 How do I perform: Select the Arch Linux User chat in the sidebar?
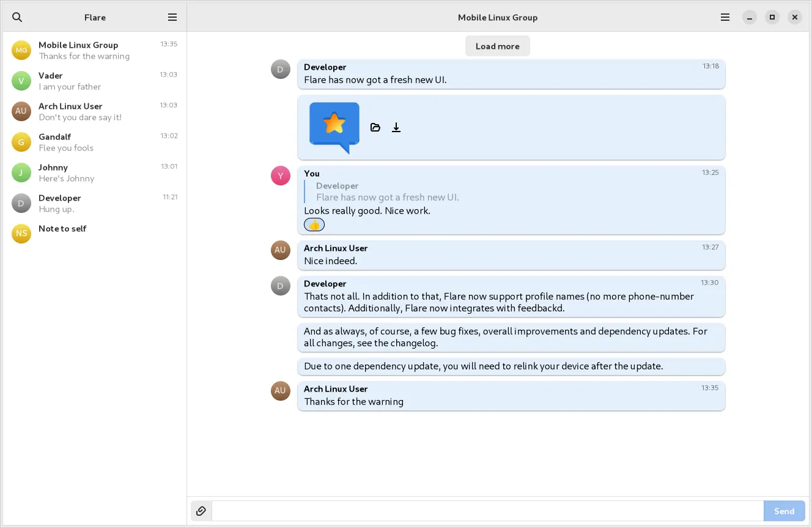pyautogui.click(x=95, y=111)
